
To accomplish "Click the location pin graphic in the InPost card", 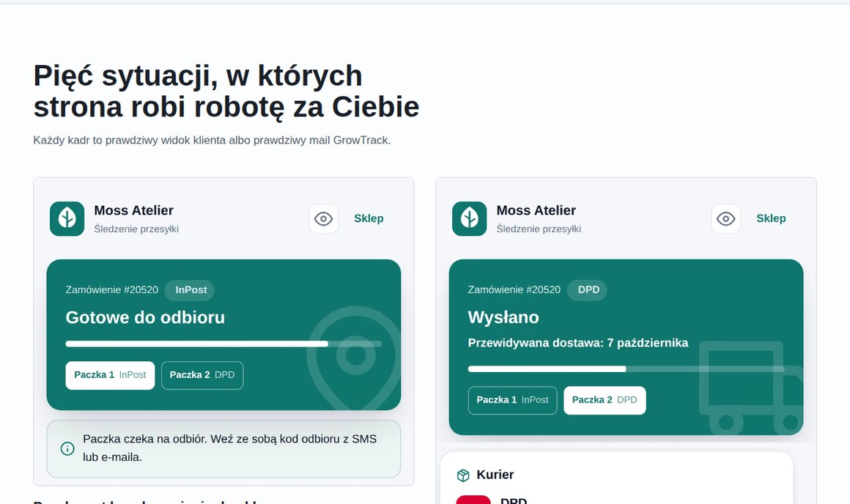I will pyautogui.click(x=355, y=357).
